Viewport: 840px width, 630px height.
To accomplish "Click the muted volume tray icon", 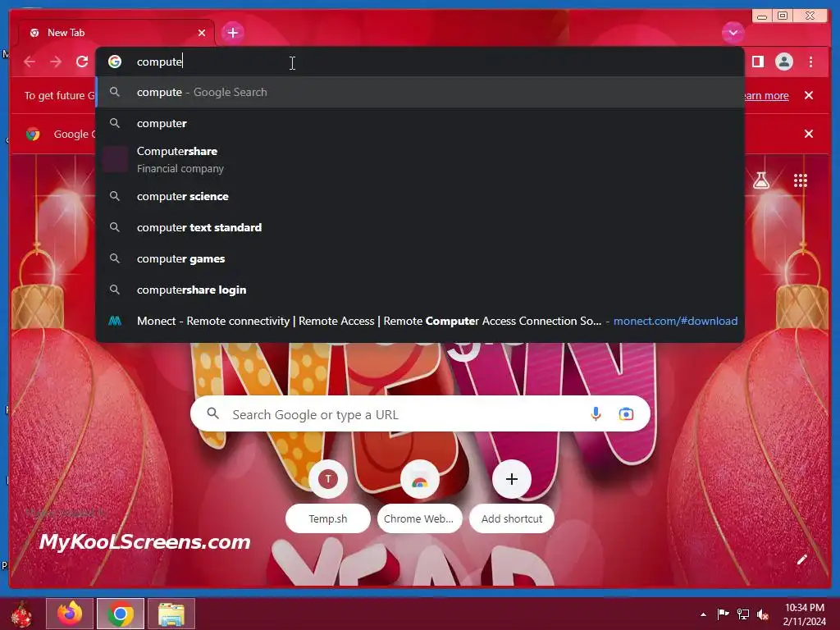I will click(763, 614).
